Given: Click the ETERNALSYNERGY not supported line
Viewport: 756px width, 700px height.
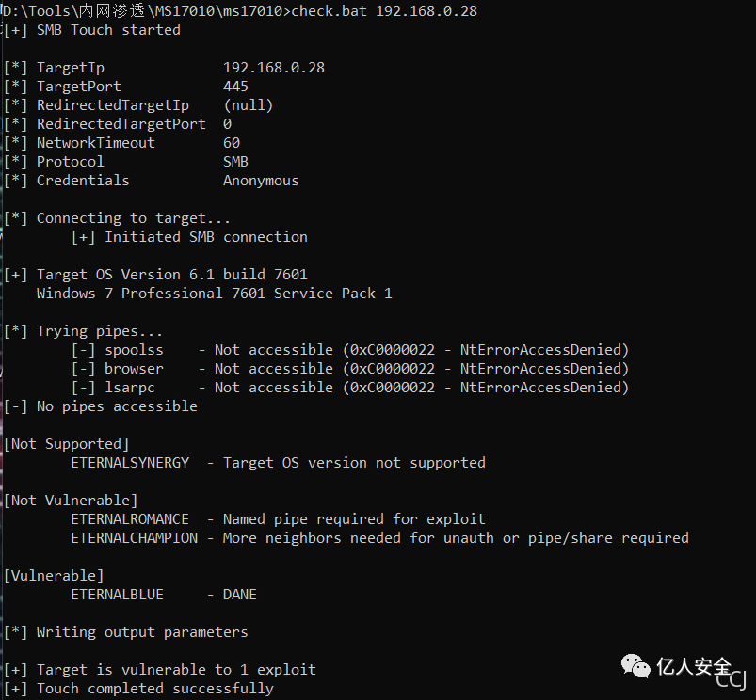Looking at the screenshot, I should tap(278, 463).
